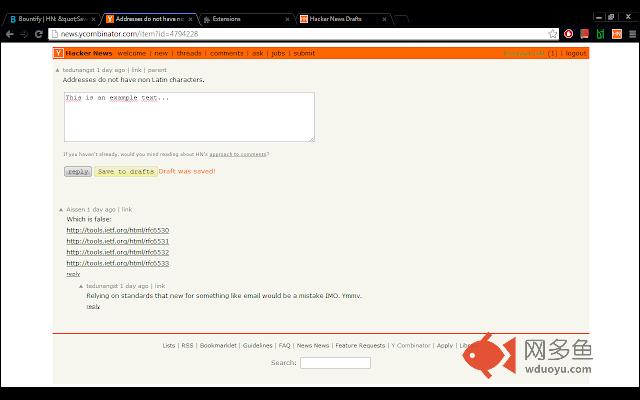Viewport: 640px width, 400px height.
Task: Click the orange Hacker News Drafts extension icon
Action: (x=617, y=34)
